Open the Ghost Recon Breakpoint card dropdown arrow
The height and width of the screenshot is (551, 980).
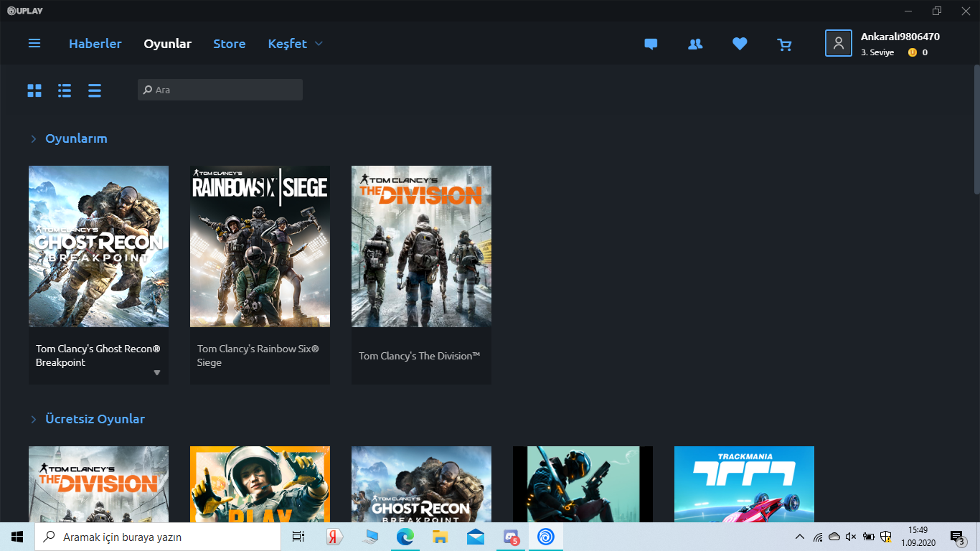coord(157,373)
